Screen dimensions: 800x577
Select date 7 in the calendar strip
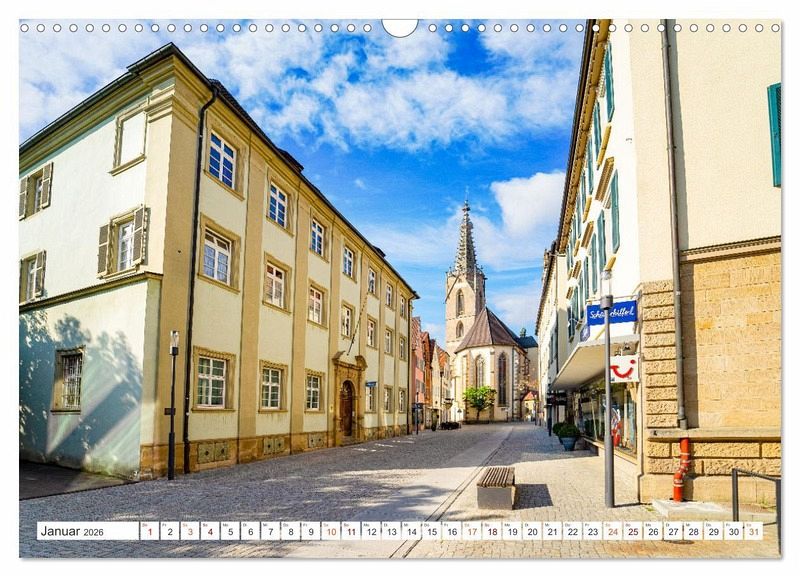[270, 531]
